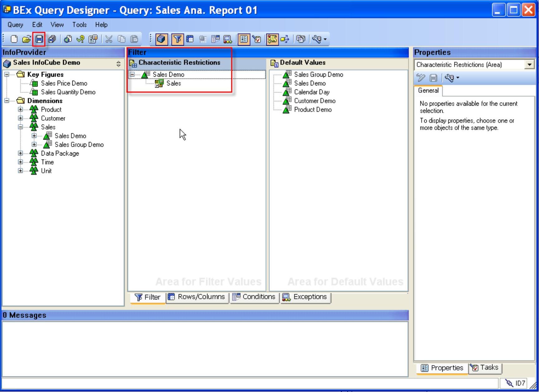This screenshot has width=539, height=392.
Task: Click the Copy toolbar icon
Action: coord(121,39)
